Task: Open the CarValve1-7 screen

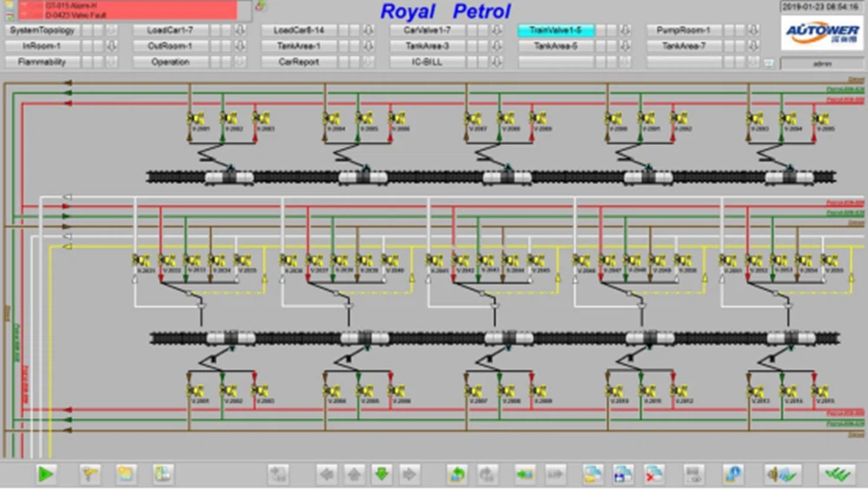Action: coord(427,30)
